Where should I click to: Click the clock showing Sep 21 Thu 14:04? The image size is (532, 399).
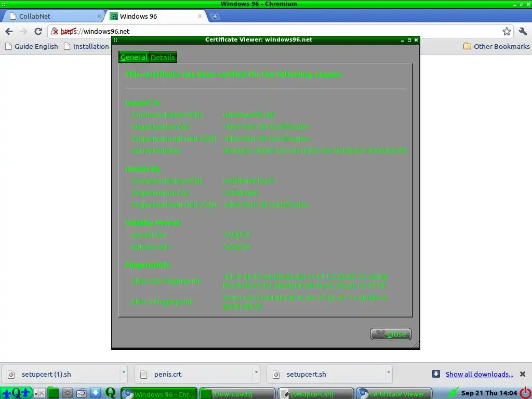pos(489,393)
